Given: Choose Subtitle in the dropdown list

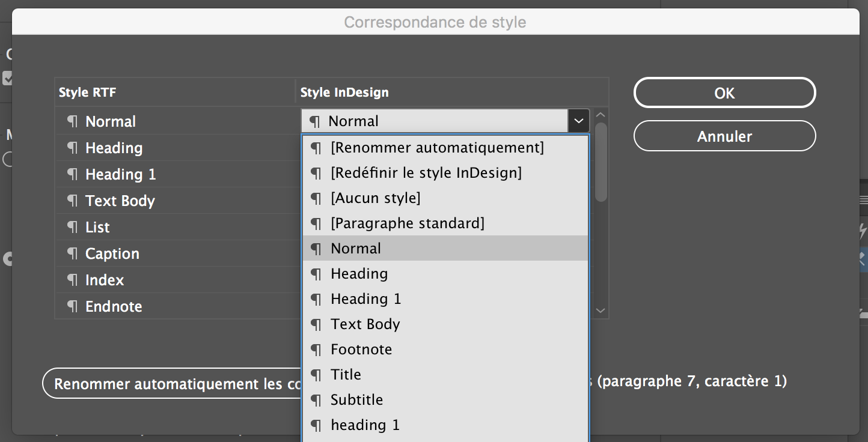Looking at the screenshot, I should pos(445,400).
